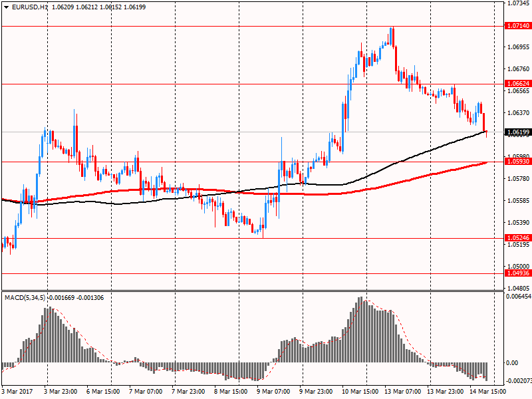Select the time axis label 3 Mar 23:00
Viewport: 532px width, 399px height.
61,391
